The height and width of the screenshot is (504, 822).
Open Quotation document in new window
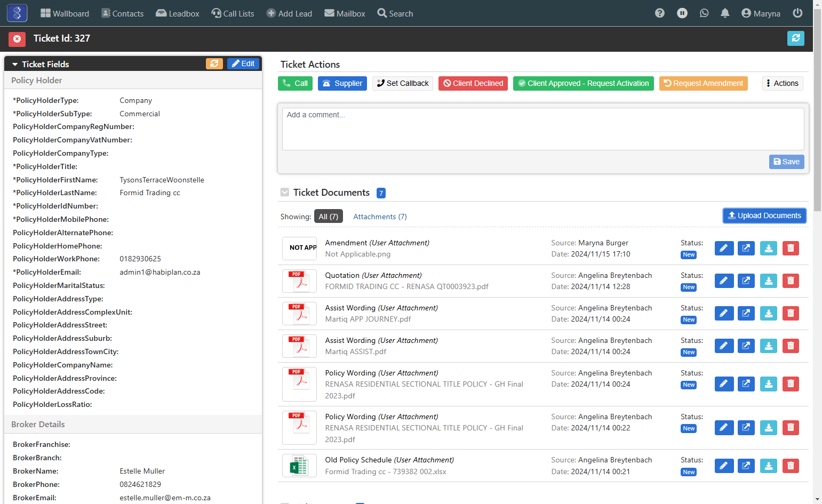[746, 281]
